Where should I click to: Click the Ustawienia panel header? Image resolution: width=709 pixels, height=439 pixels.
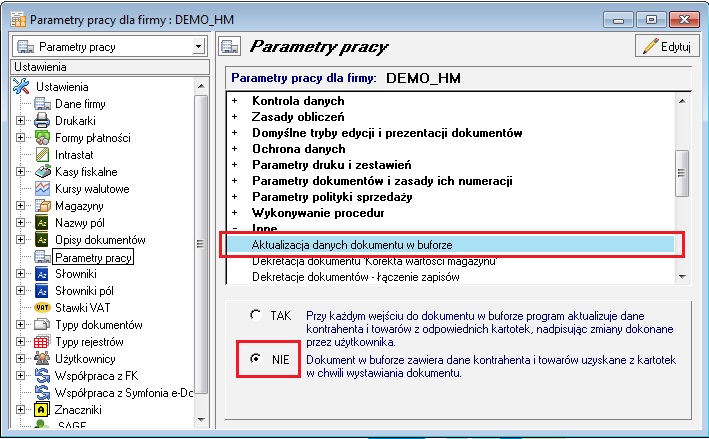pyautogui.click(x=110, y=67)
